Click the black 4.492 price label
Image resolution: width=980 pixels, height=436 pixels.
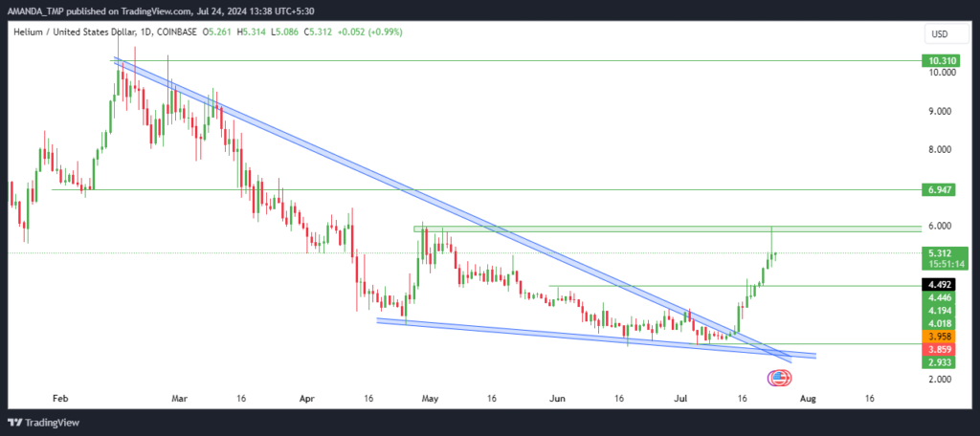pos(940,286)
